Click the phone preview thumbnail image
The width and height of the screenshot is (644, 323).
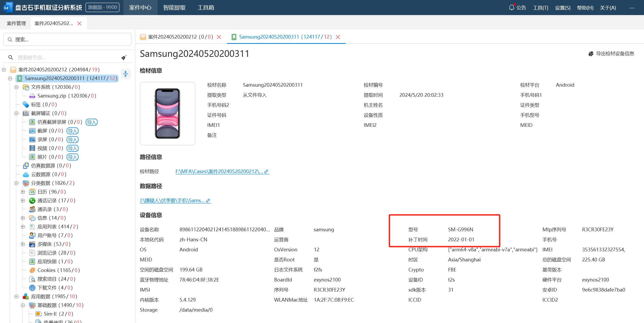167,113
